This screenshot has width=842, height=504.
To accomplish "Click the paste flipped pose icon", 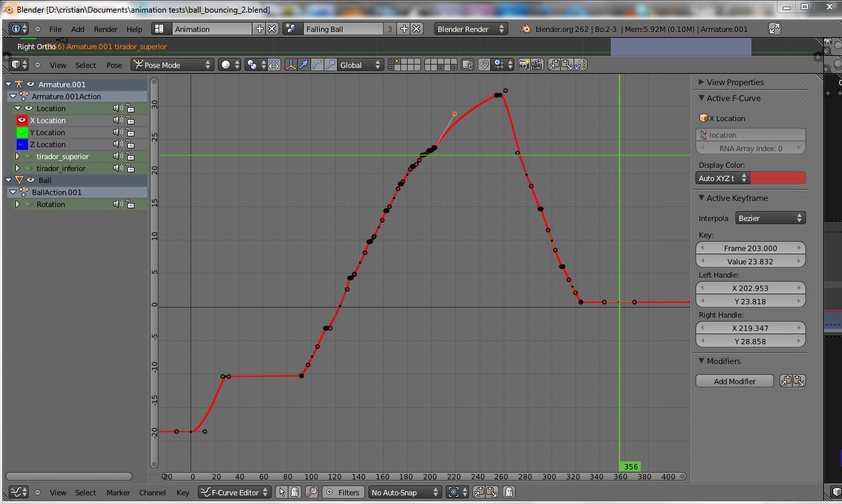I will pos(580,65).
